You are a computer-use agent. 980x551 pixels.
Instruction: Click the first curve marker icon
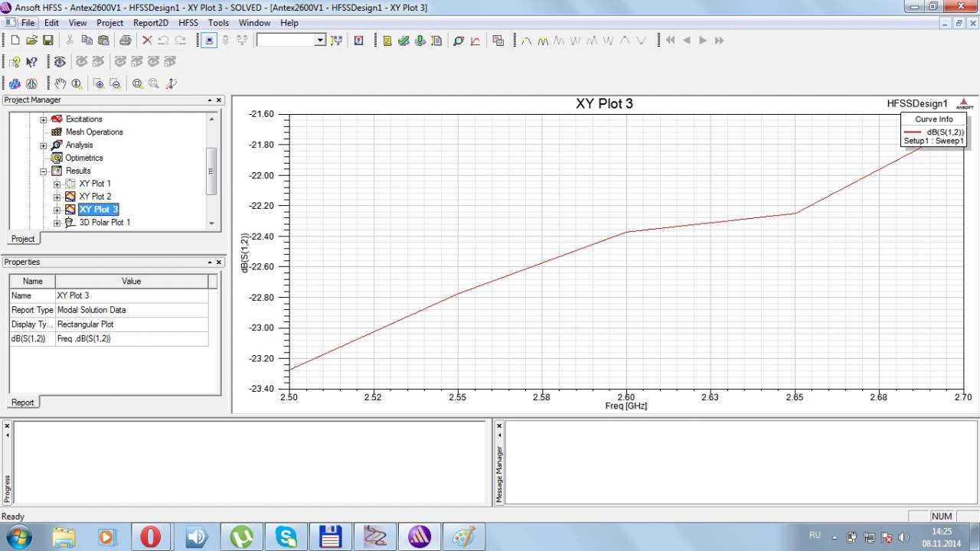(x=527, y=41)
